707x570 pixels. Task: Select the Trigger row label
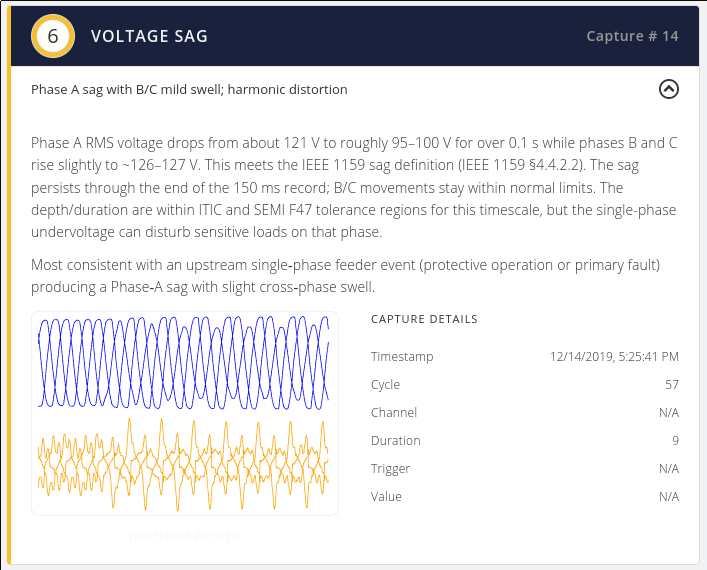coord(390,469)
